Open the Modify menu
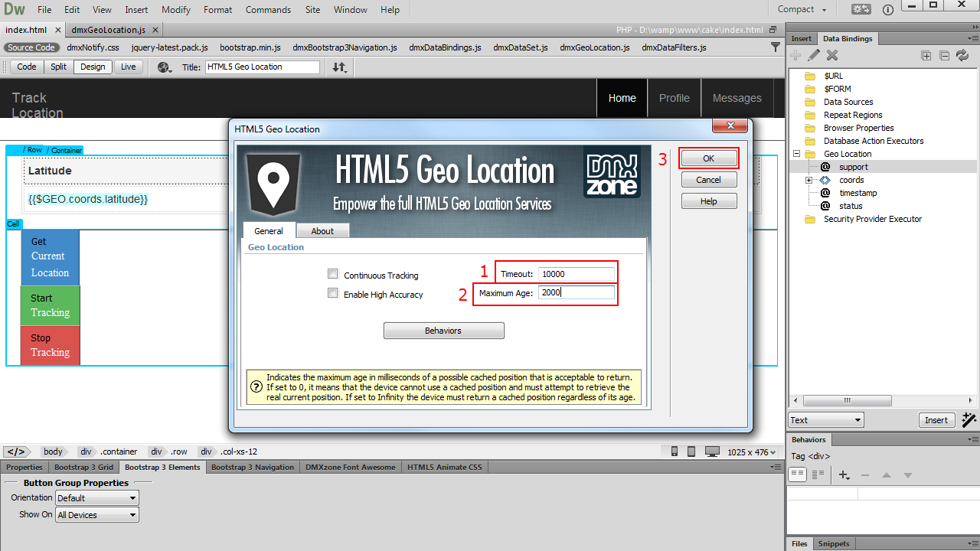Viewport: 980px width, 551px height. point(176,10)
